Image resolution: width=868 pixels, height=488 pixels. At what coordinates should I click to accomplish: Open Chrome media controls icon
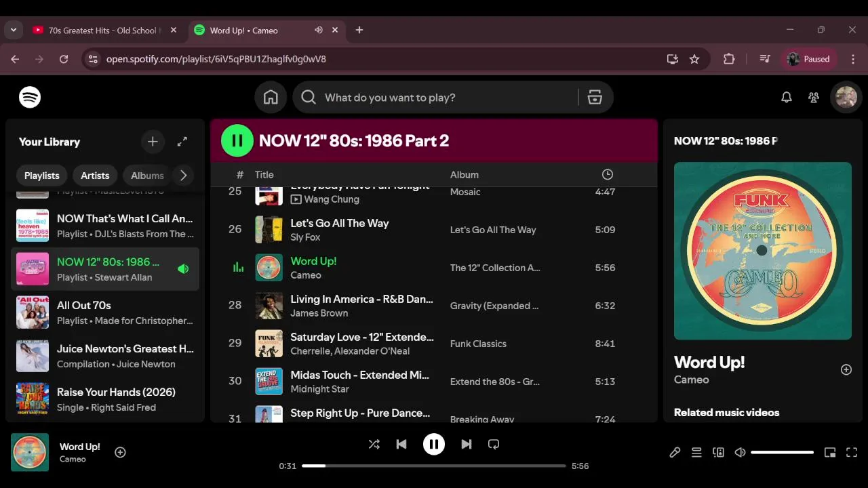tap(765, 59)
